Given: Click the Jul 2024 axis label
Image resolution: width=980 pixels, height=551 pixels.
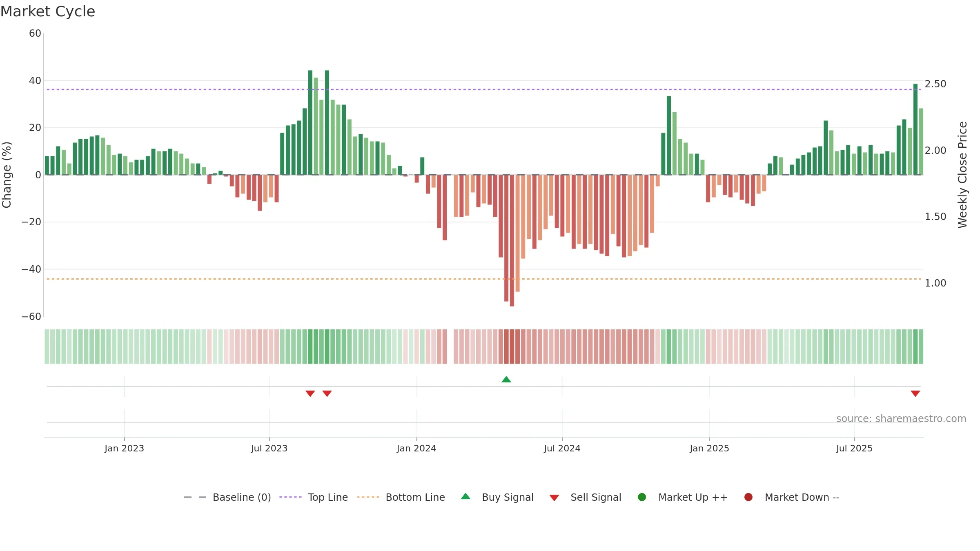Looking at the screenshot, I should click(x=562, y=448).
